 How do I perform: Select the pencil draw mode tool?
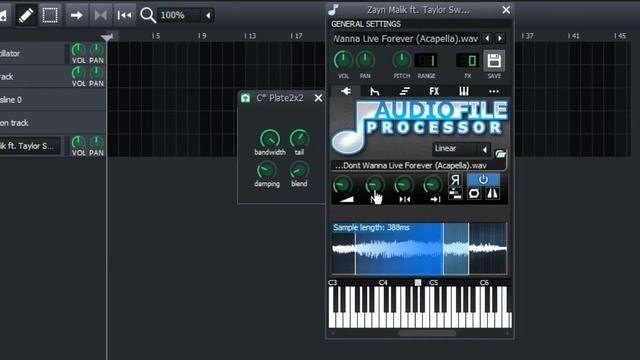point(26,16)
